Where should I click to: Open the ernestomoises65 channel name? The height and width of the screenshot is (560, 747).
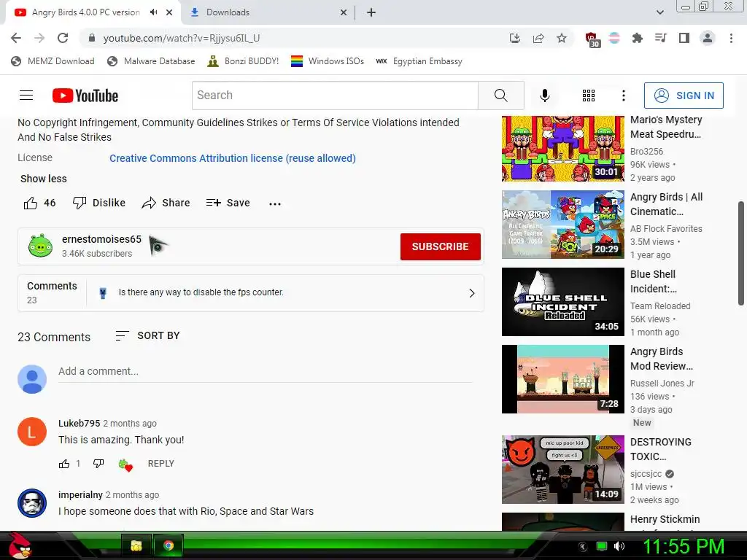101,239
